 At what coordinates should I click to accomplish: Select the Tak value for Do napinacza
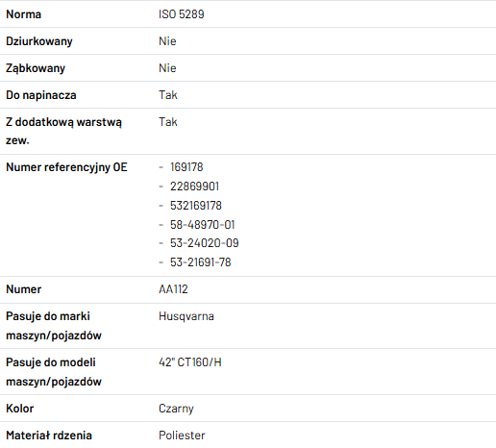168,95
